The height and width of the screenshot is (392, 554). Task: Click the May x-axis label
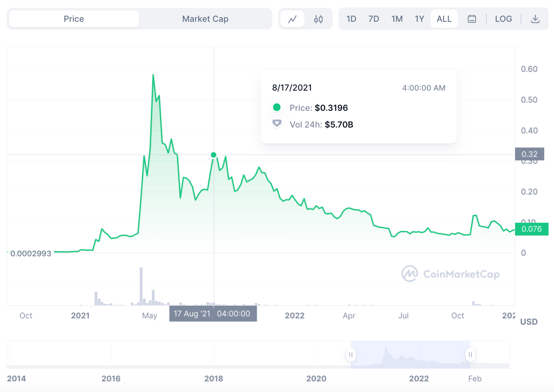click(150, 316)
